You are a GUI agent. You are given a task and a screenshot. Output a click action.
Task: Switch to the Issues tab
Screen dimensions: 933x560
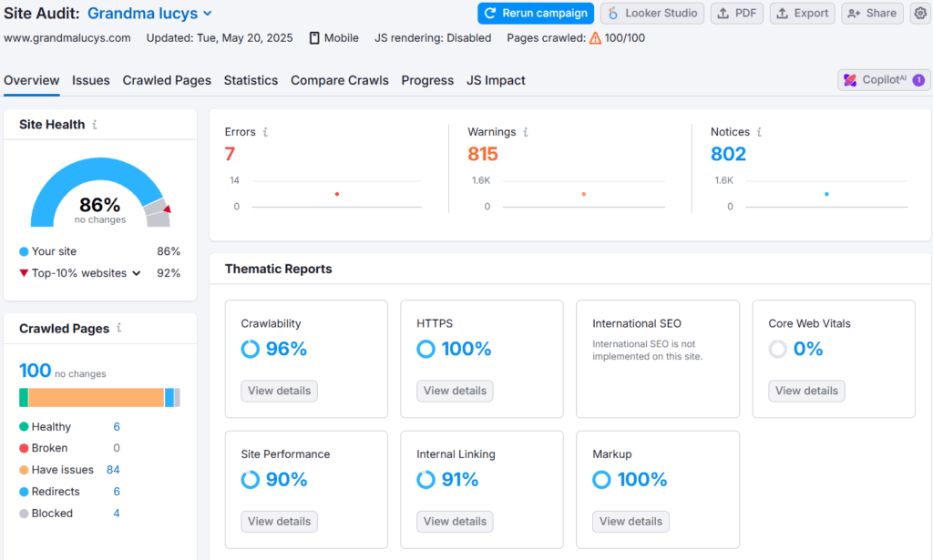pyautogui.click(x=91, y=80)
